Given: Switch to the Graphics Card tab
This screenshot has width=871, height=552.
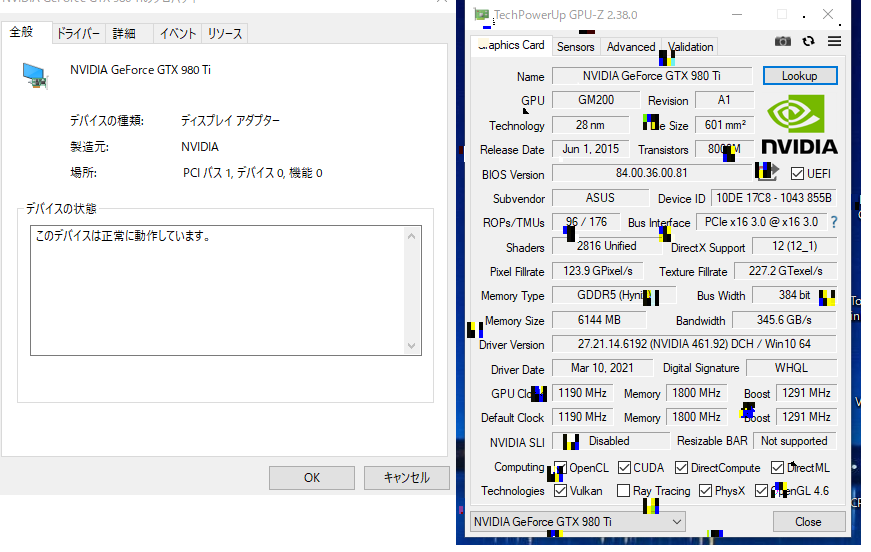Looking at the screenshot, I should coord(511,46).
